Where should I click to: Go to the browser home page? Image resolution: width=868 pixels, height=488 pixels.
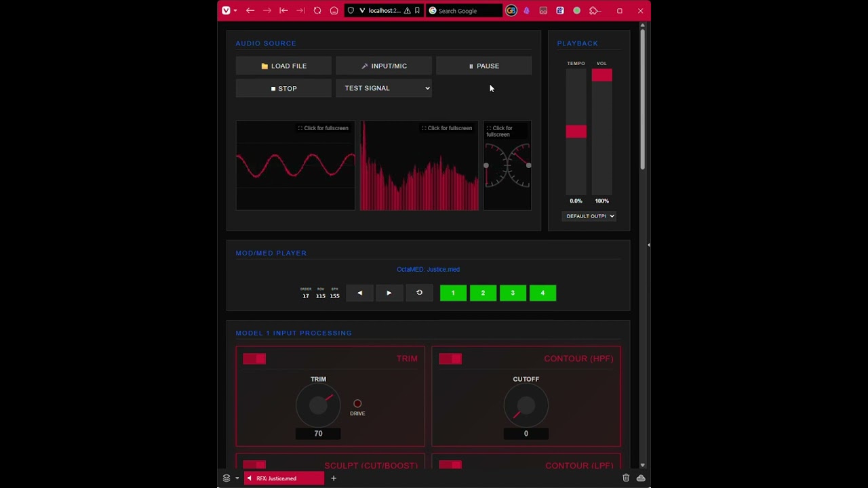[x=334, y=10]
